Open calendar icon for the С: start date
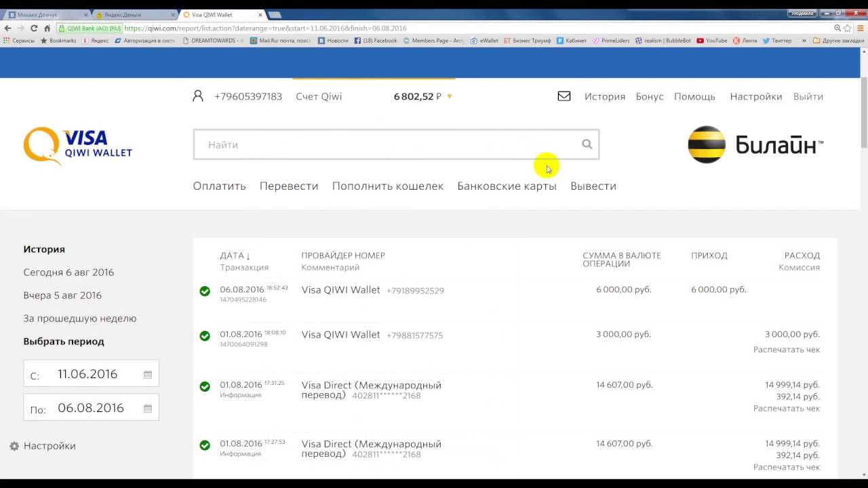Viewport: 868px width, 488px height. (x=148, y=375)
